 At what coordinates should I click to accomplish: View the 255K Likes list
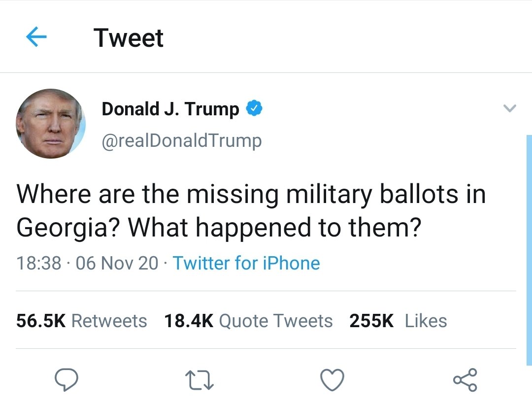point(399,321)
